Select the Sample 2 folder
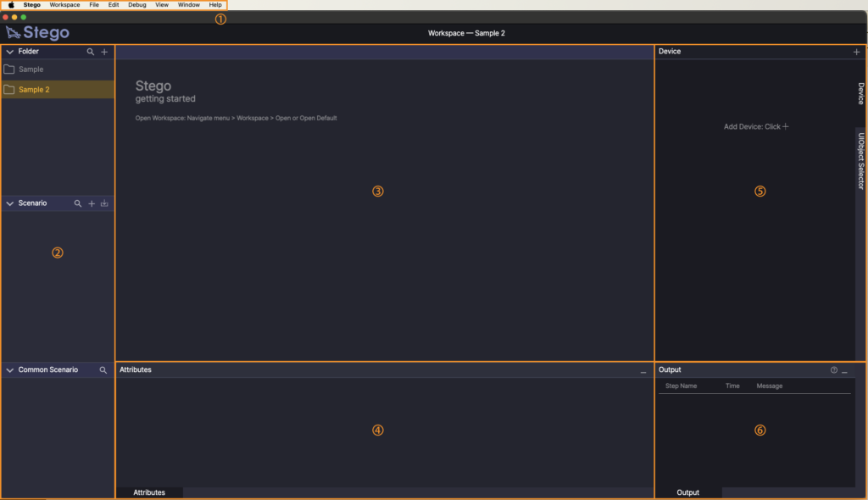 pos(34,90)
